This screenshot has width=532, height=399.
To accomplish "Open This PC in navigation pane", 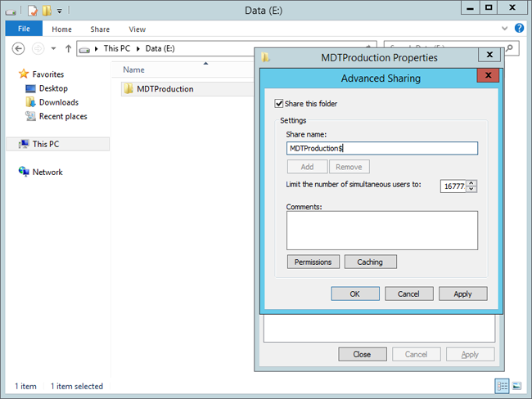I will (x=46, y=144).
